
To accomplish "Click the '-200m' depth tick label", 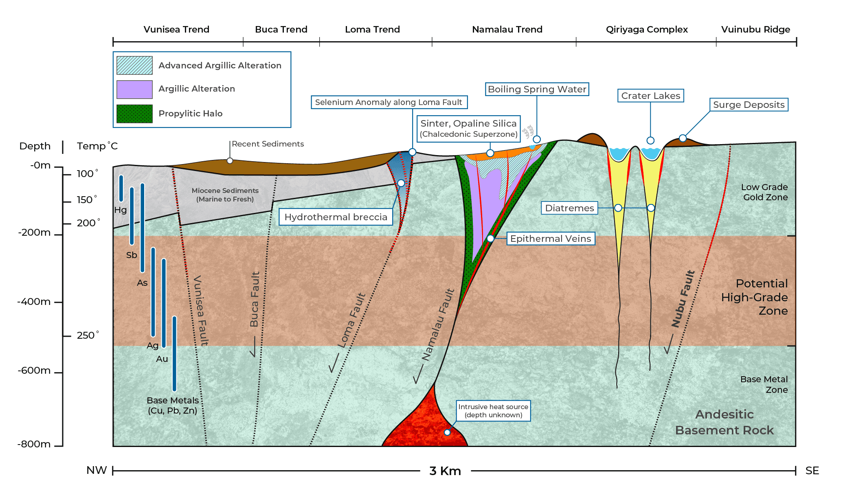I will (35, 232).
